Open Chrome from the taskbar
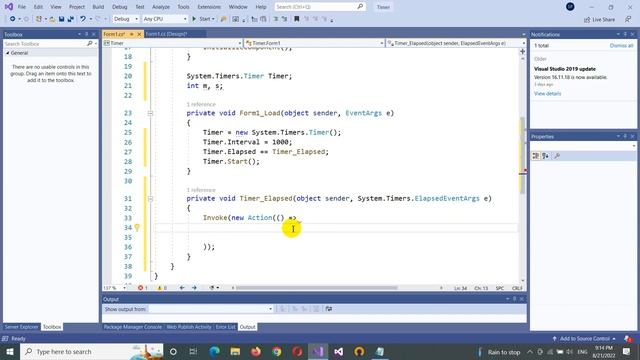 [277, 351]
